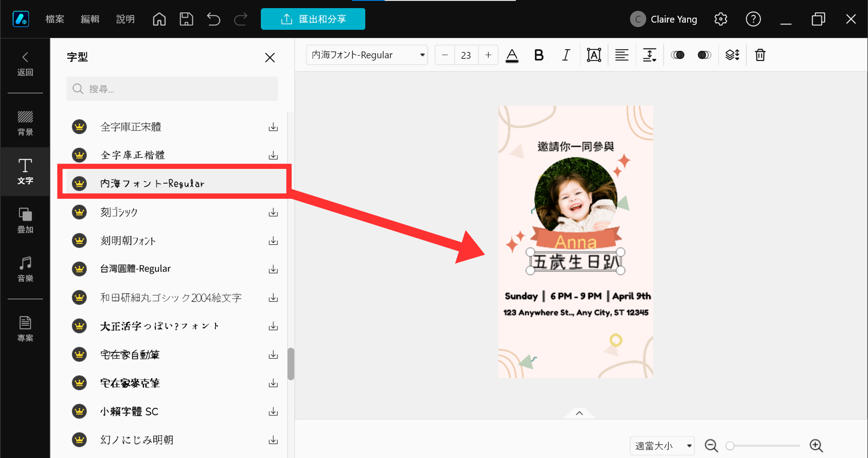The image size is (868, 458).
Task: Open the 專案 project panel
Action: click(x=25, y=329)
